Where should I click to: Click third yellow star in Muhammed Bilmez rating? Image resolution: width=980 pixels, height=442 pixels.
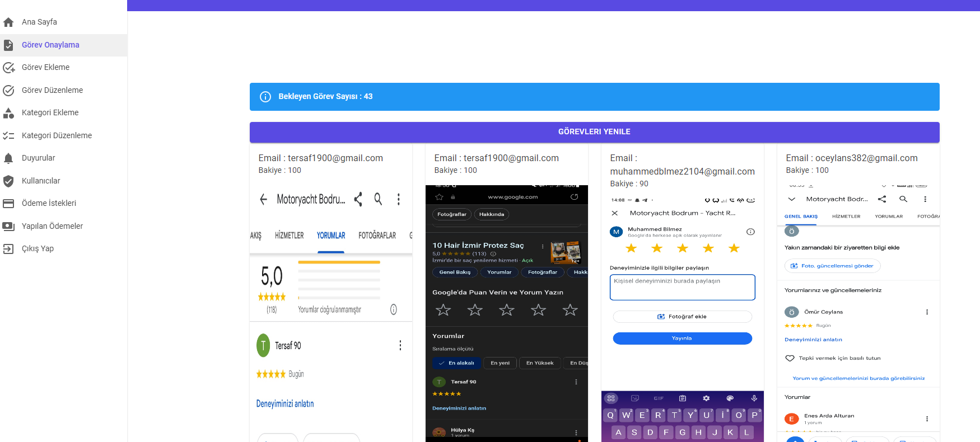[683, 248]
